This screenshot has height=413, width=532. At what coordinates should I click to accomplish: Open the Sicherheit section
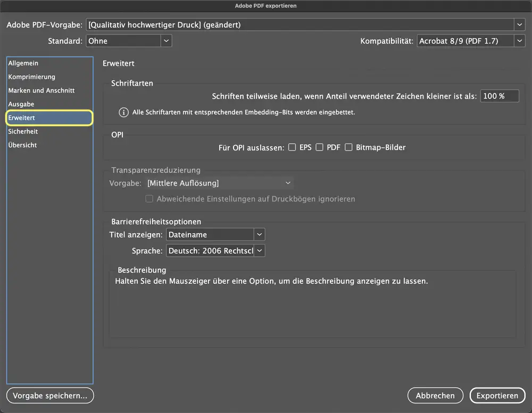click(x=49, y=131)
